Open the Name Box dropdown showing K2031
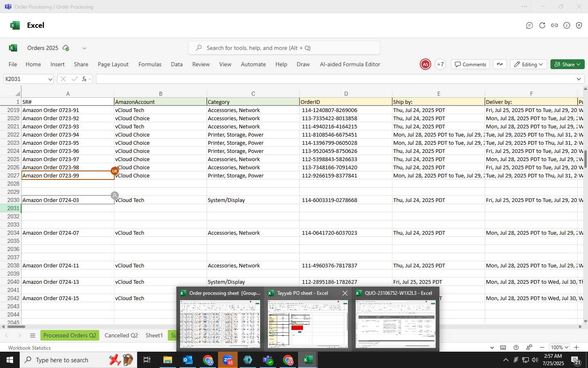The image size is (588, 368). (50, 79)
